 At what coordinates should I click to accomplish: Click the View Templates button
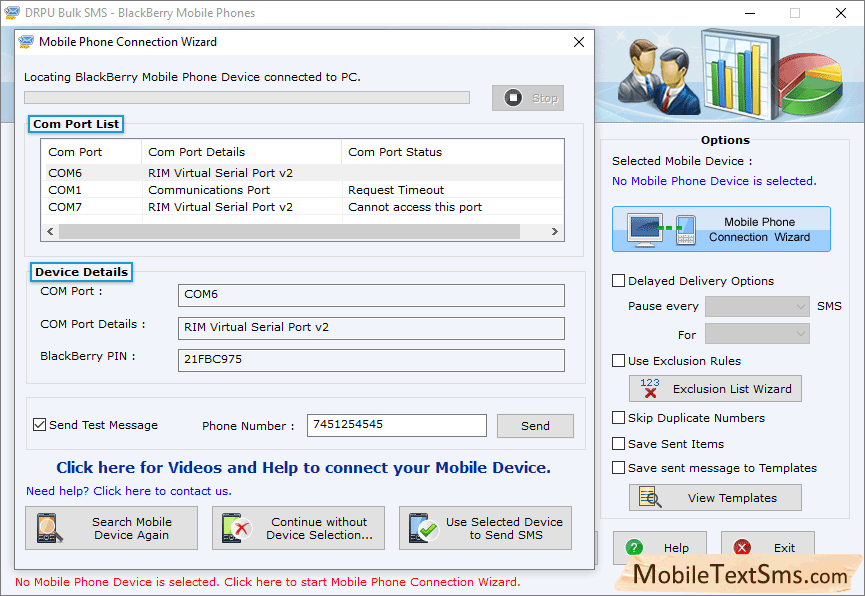tap(716, 497)
